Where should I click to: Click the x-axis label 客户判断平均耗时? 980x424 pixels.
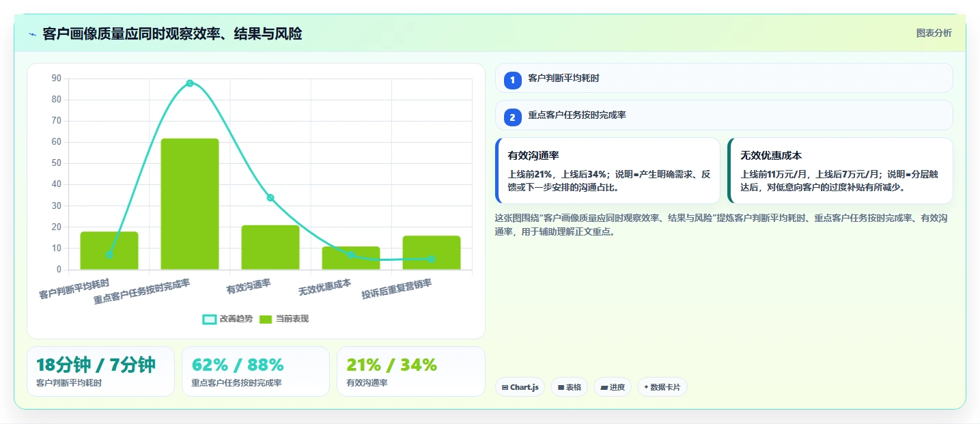coord(74,289)
